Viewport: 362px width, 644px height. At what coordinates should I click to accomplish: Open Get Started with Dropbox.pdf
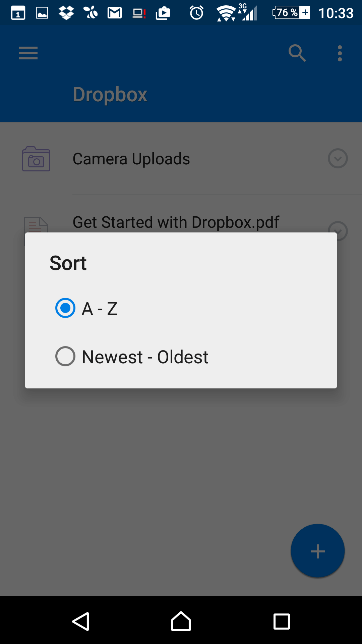coord(176,222)
